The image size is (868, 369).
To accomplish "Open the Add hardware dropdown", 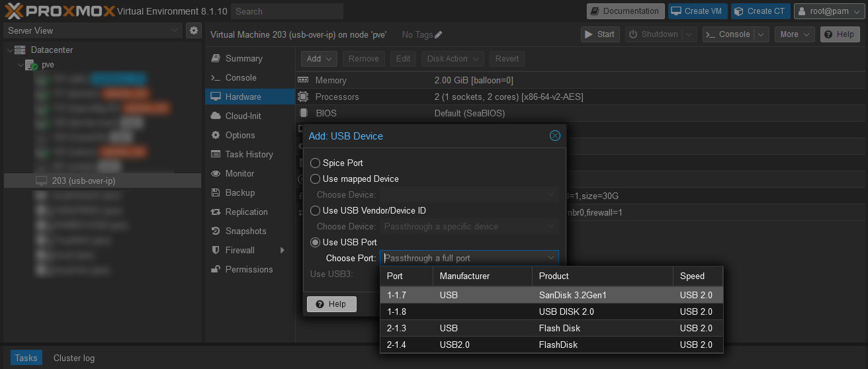I will (x=320, y=59).
